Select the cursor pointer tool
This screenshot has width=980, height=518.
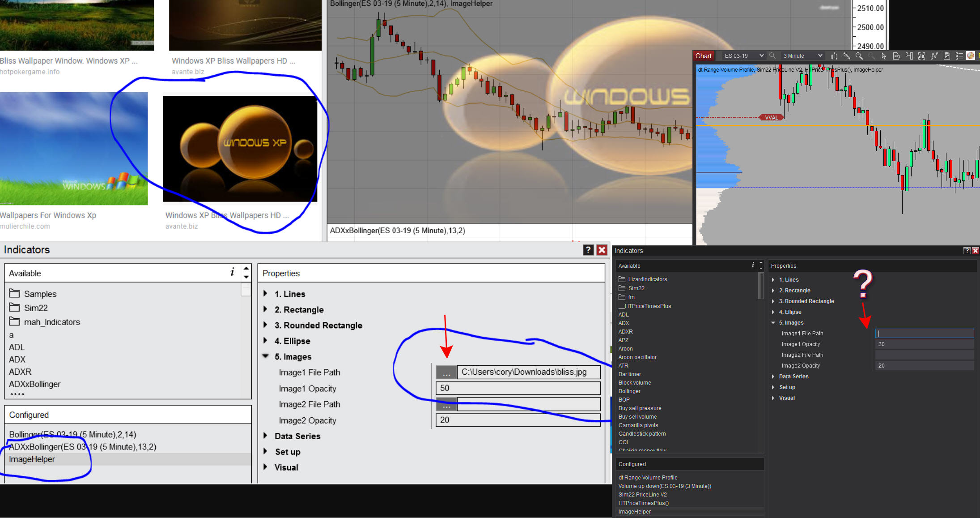(884, 56)
